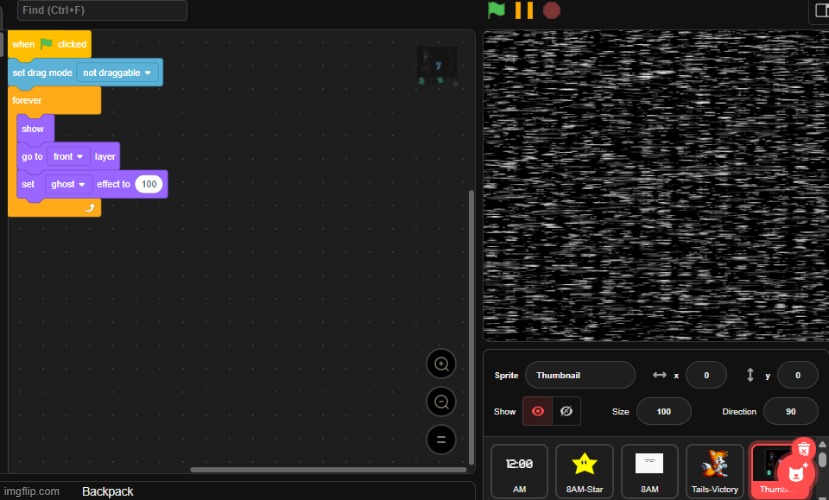Set sprite to hidden with crossed-eye button
This screenshot has height=500, width=829.
click(x=566, y=411)
